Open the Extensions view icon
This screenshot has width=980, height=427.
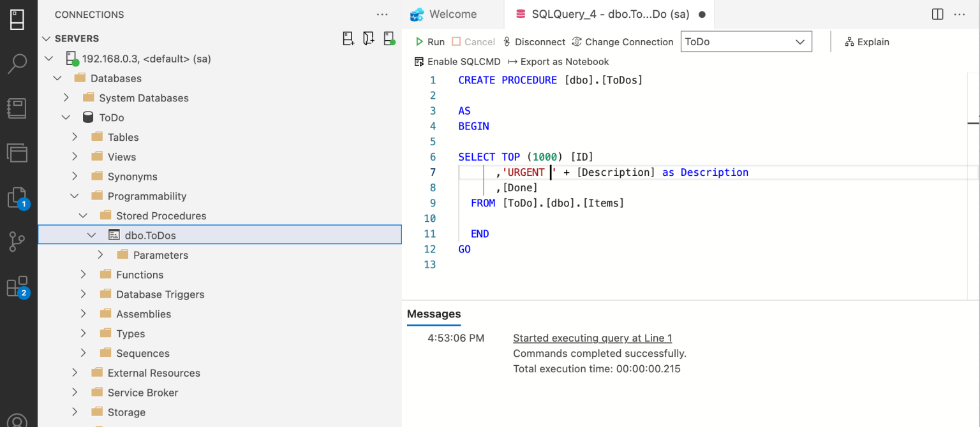pos(17,287)
